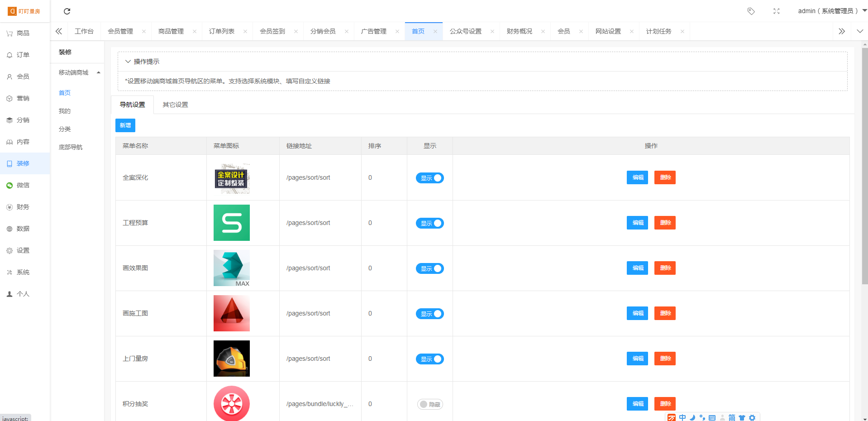The width and height of the screenshot is (868, 421).
Task: Toggle display switch for 画效果图
Action: [x=430, y=268]
